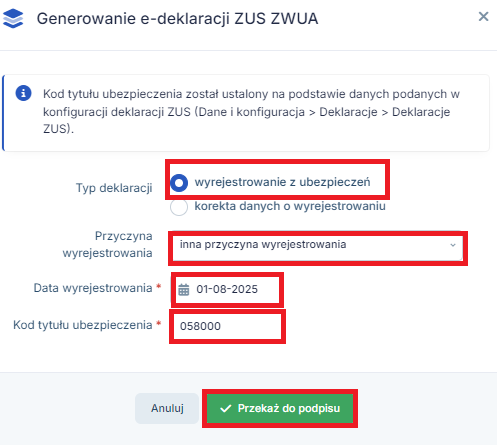Click the blue info icon in notice
Screen dimensions: 497x445
23,93
